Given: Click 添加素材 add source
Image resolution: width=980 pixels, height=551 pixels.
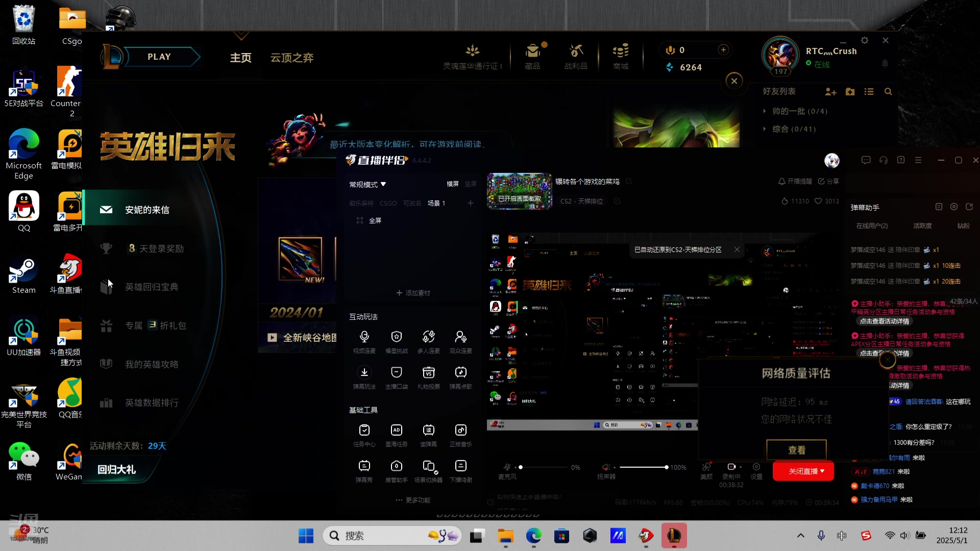Looking at the screenshot, I should click(x=413, y=293).
